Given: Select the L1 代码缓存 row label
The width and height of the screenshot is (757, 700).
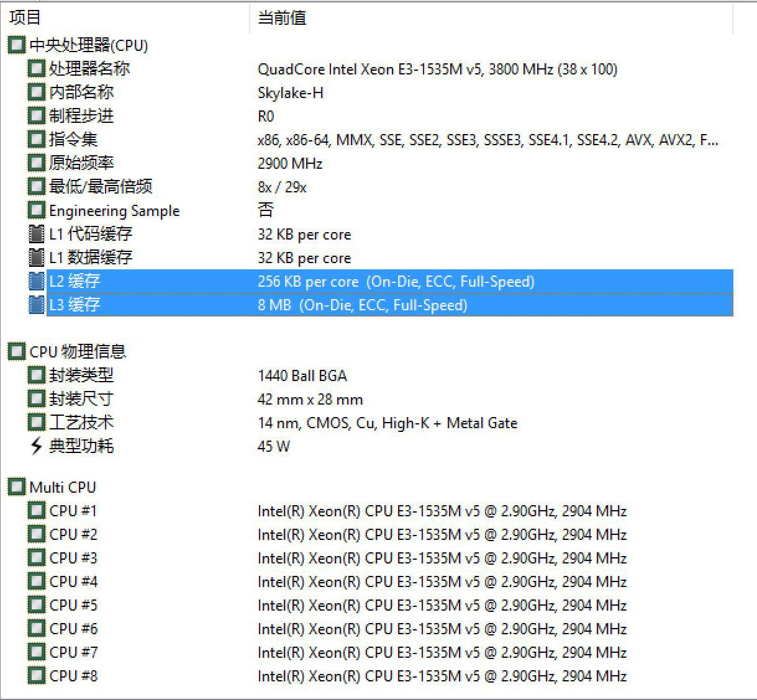Looking at the screenshot, I should [x=91, y=233].
